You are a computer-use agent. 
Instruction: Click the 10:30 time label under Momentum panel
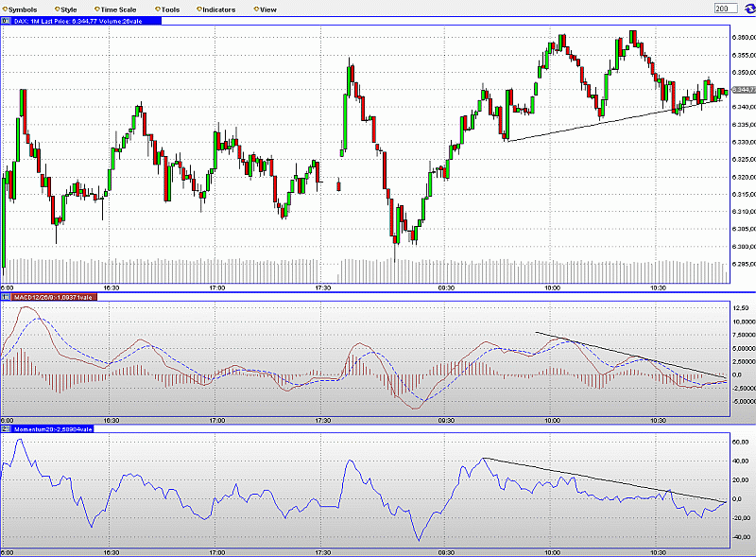coord(658,552)
